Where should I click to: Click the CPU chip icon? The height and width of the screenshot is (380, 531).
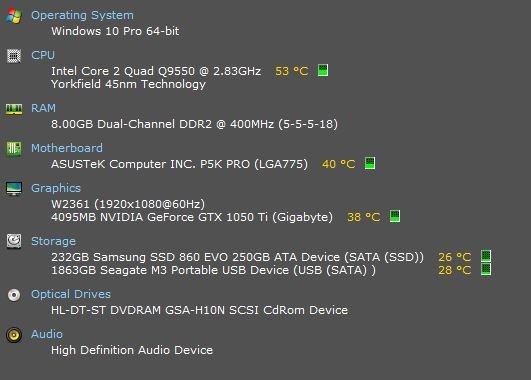tap(14, 56)
